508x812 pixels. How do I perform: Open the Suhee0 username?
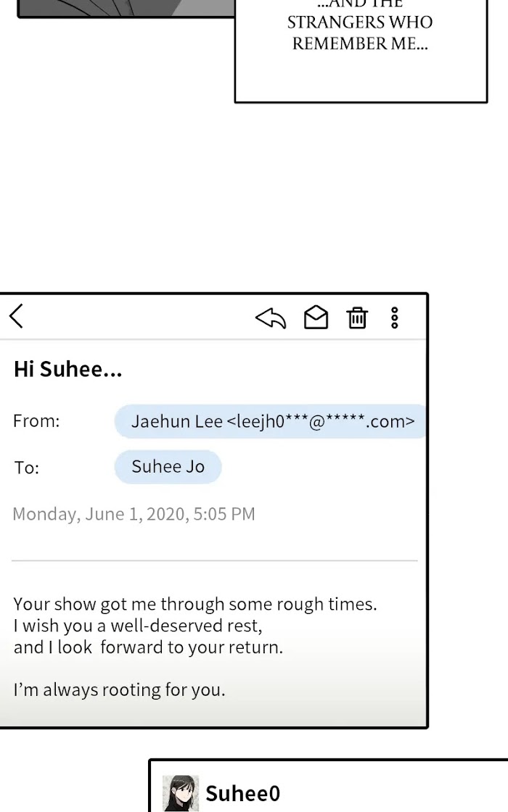[242, 793]
